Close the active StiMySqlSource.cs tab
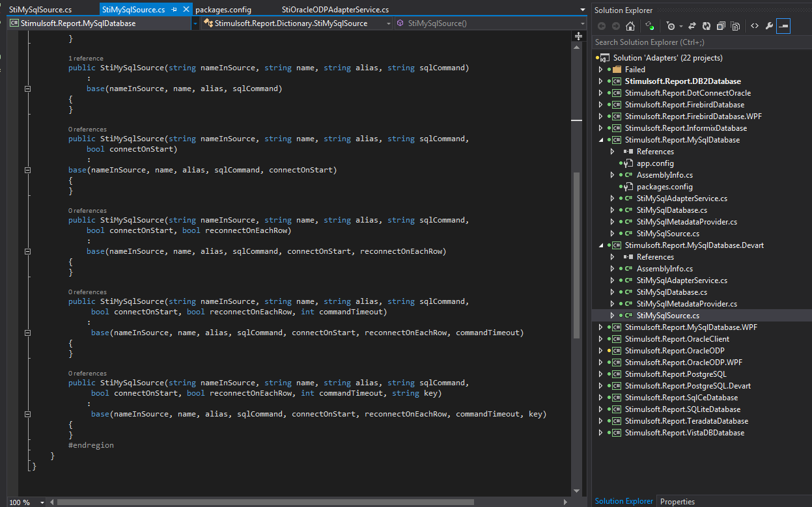Viewport: 812px width, 507px height. pos(186,10)
